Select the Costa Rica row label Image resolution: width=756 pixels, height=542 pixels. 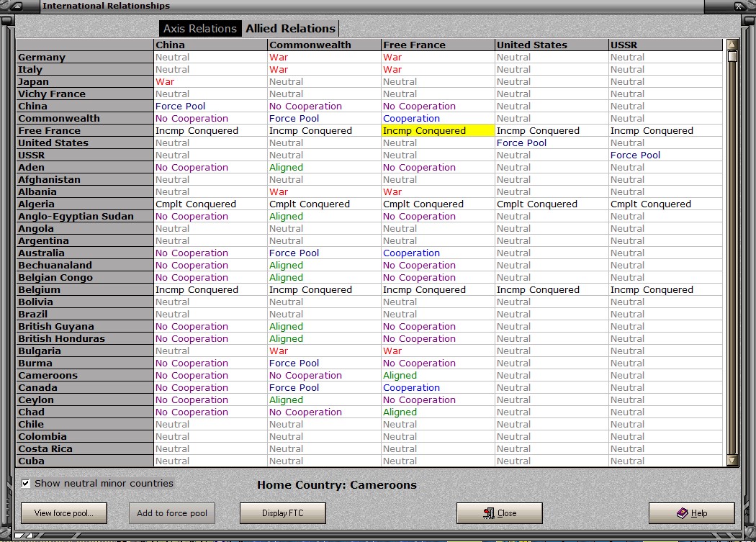85,449
